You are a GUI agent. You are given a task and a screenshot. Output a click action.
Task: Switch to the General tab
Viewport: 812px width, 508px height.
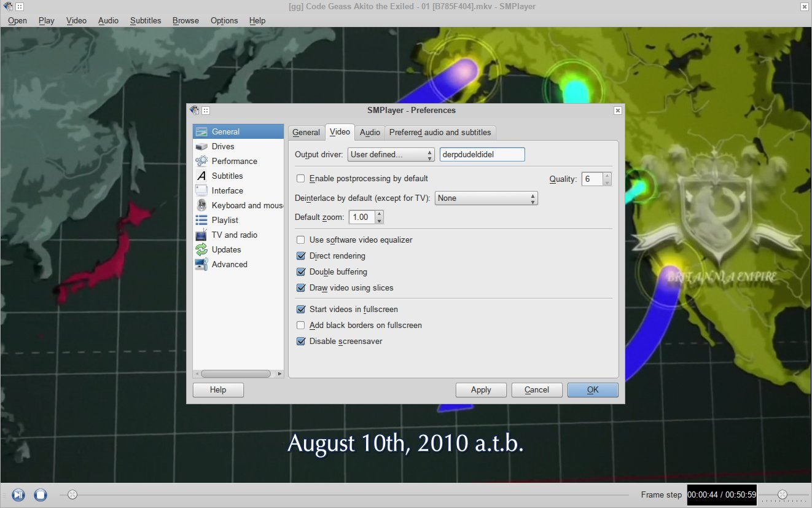coord(306,133)
